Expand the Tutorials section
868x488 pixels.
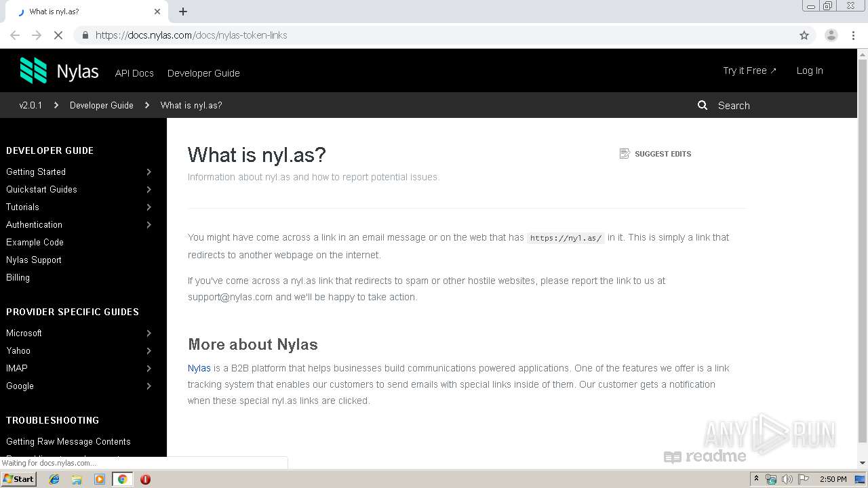click(x=149, y=207)
